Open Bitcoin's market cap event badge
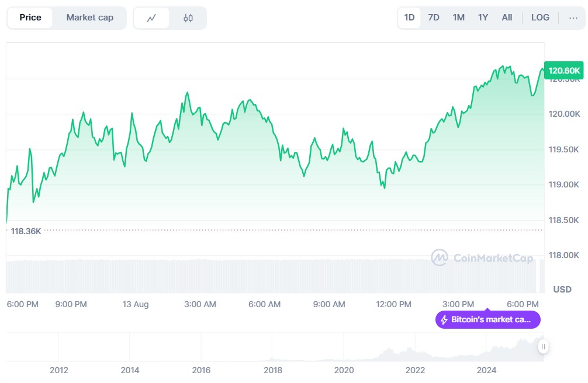This screenshot has height=383, width=588. click(x=488, y=320)
